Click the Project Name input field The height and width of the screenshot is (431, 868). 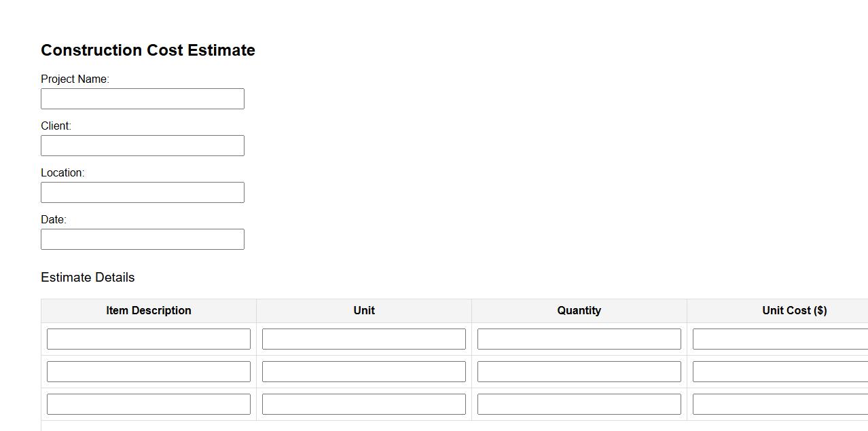pyautogui.click(x=143, y=98)
